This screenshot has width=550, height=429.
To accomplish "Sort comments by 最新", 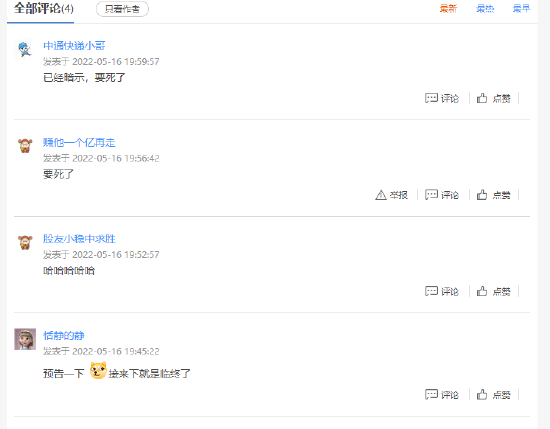I will pos(448,8).
